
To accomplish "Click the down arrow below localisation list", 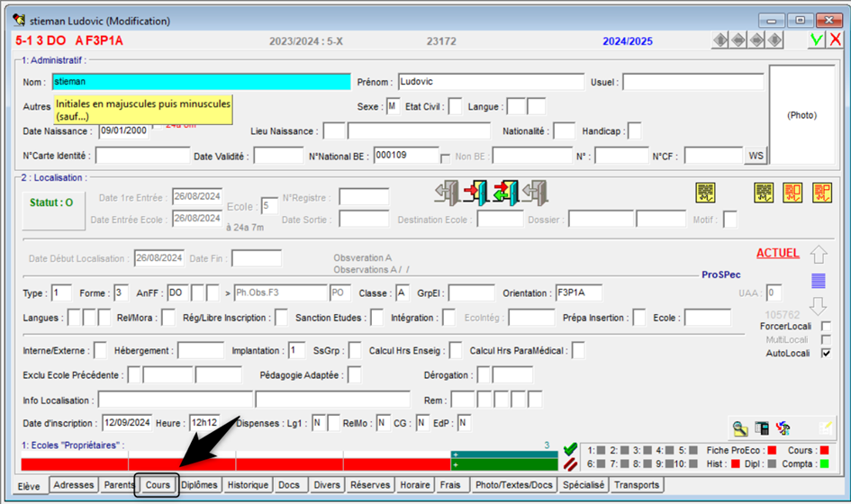I will [x=819, y=305].
